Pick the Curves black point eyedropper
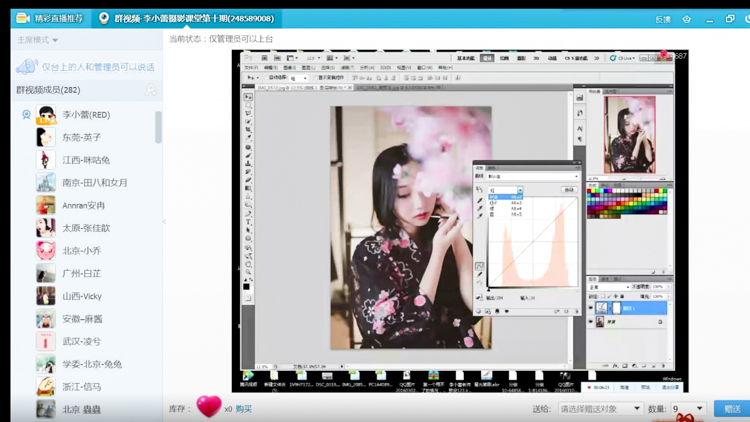This screenshot has height=422, width=750. tap(479, 201)
